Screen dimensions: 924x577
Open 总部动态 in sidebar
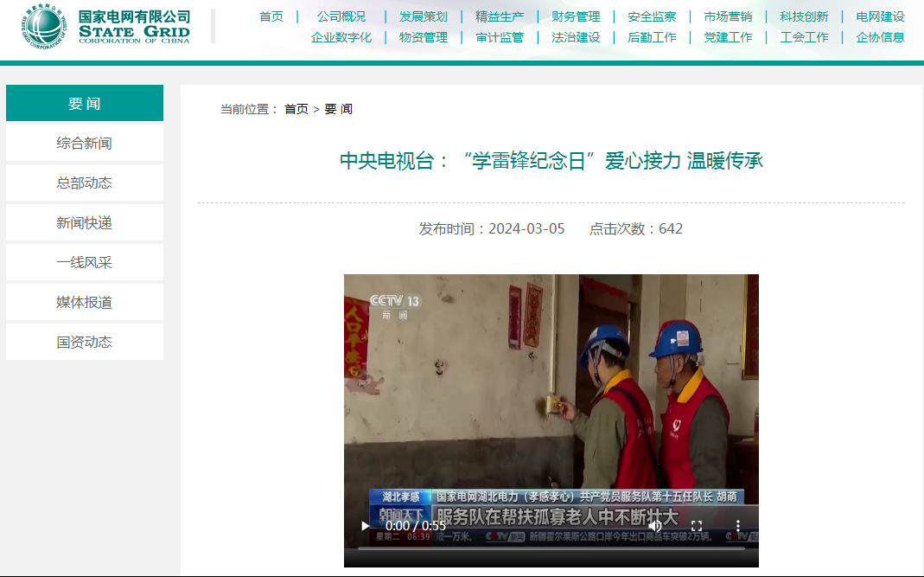[84, 183]
